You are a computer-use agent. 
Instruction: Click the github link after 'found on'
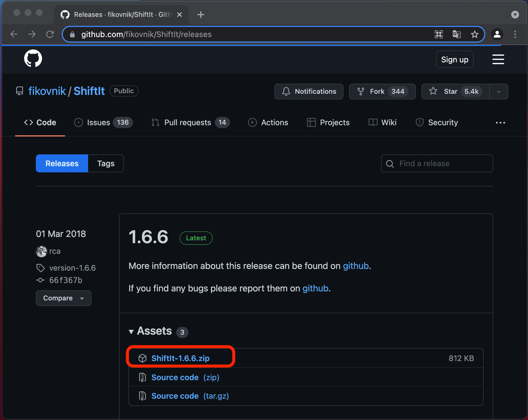click(356, 266)
